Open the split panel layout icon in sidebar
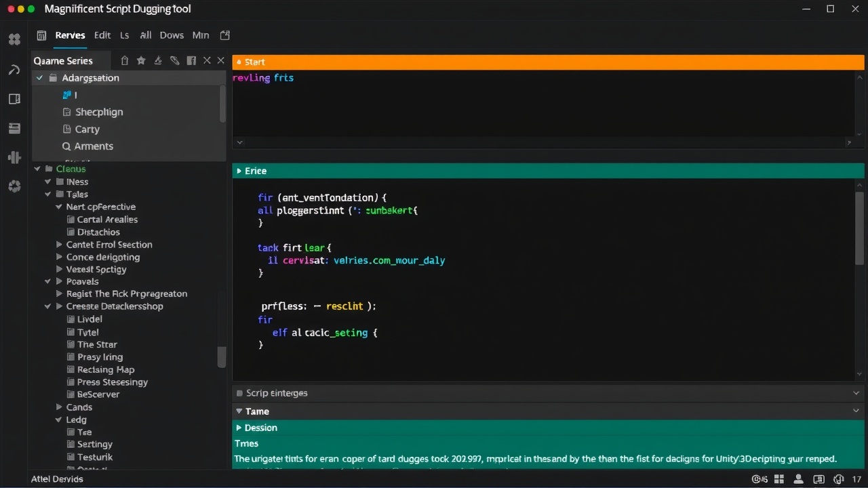 [14, 99]
